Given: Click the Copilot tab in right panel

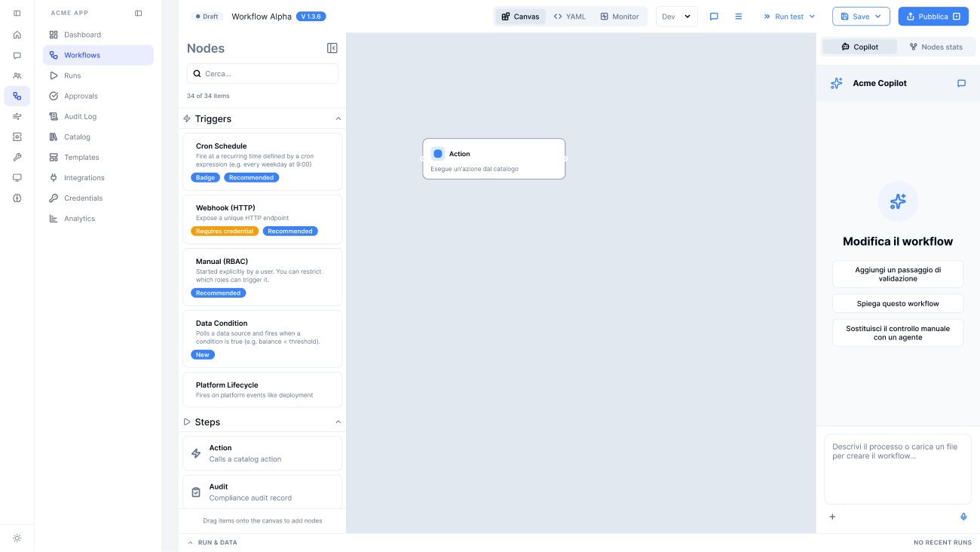Looking at the screenshot, I should pyautogui.click(x=859, y=47).
